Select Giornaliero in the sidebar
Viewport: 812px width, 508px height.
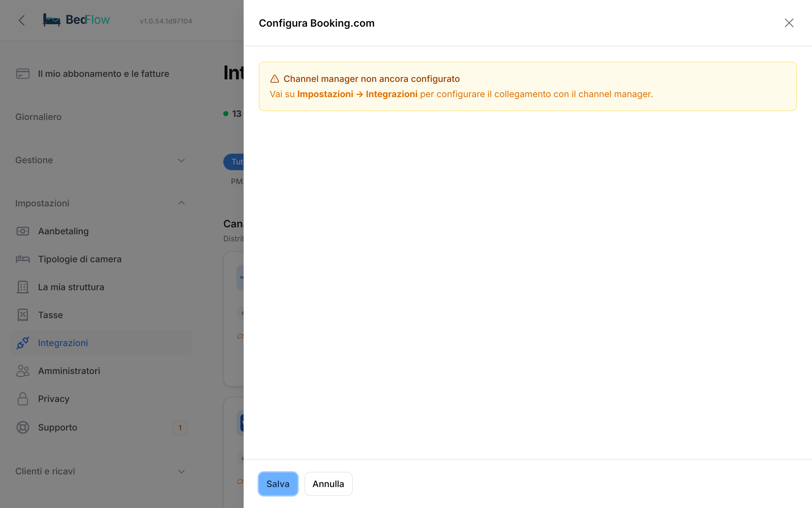[38, 117]
